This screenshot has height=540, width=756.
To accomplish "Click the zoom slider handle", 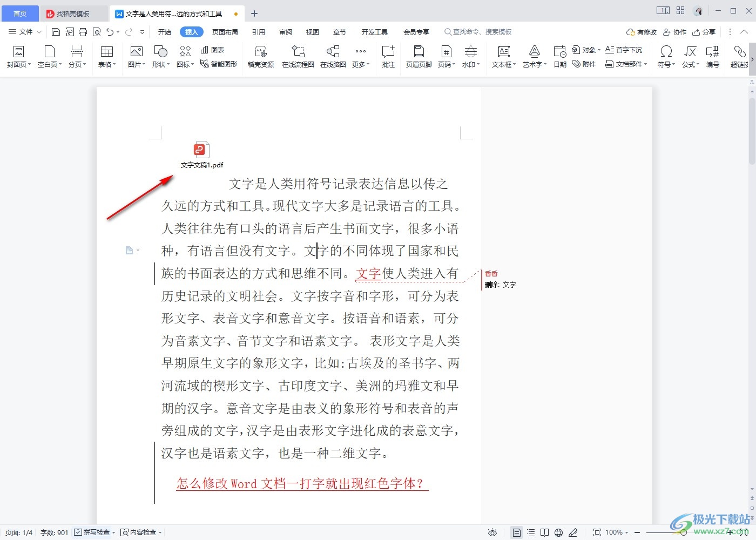I will point(684,532).
